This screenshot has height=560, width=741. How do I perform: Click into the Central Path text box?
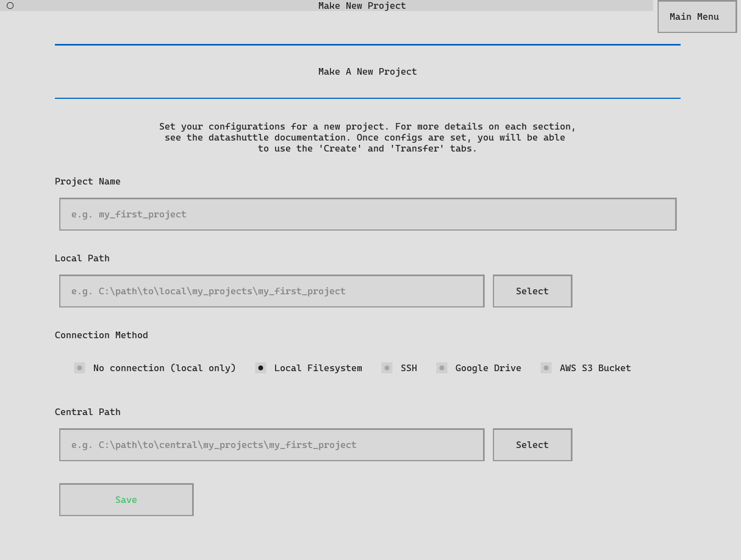pos(271,445)
